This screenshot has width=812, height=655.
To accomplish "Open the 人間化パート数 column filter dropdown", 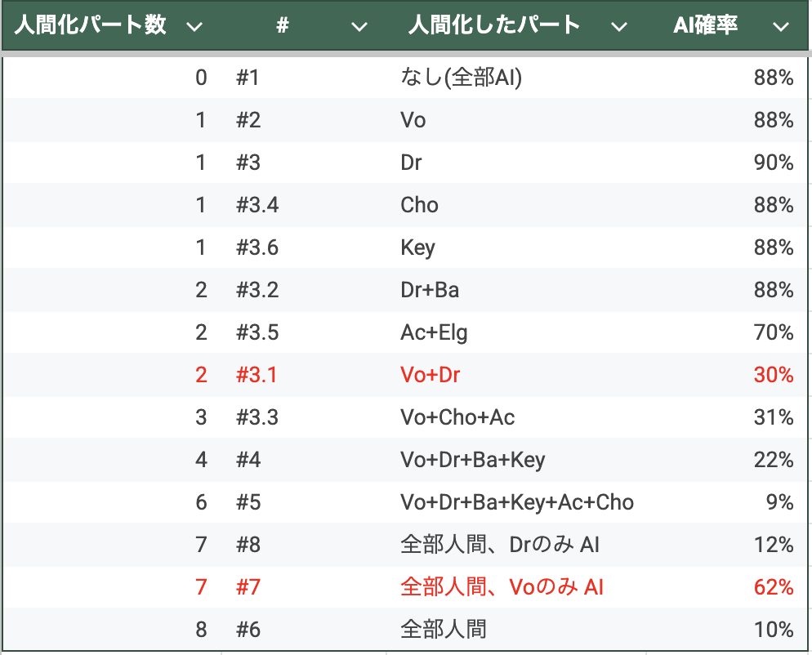I will (x=194, y=26).
